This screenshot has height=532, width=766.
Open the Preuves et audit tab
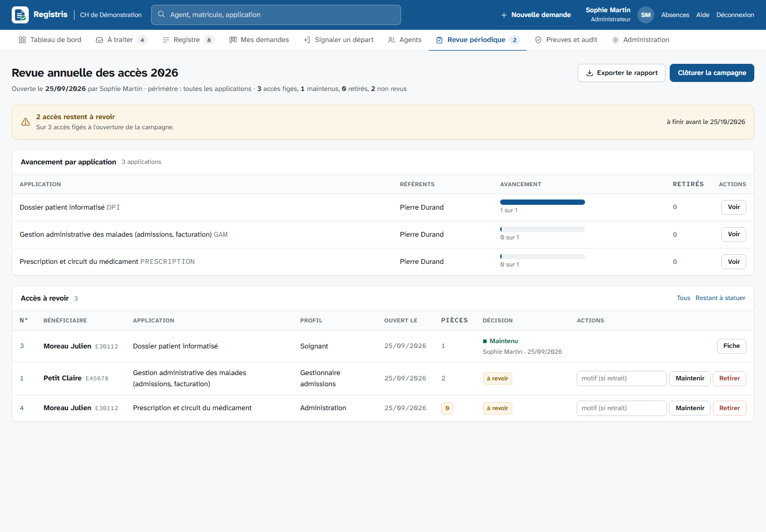point(566,40)
